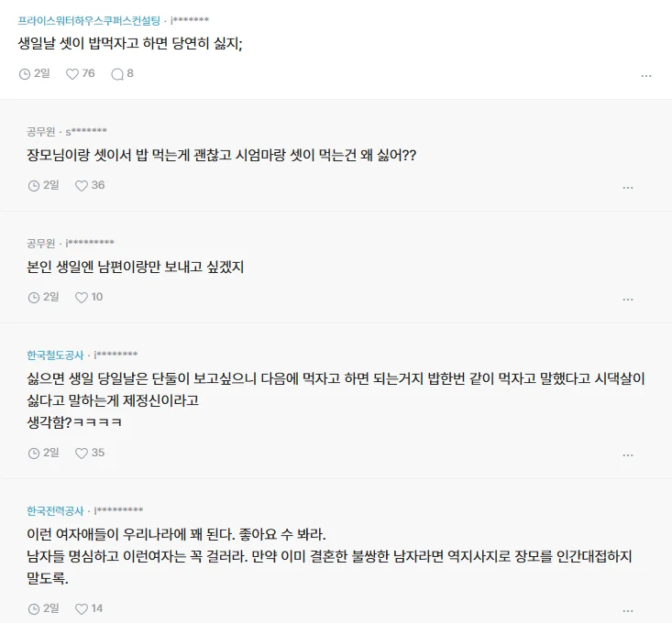Like the comment with 36 likes

(x=82, y=185)
